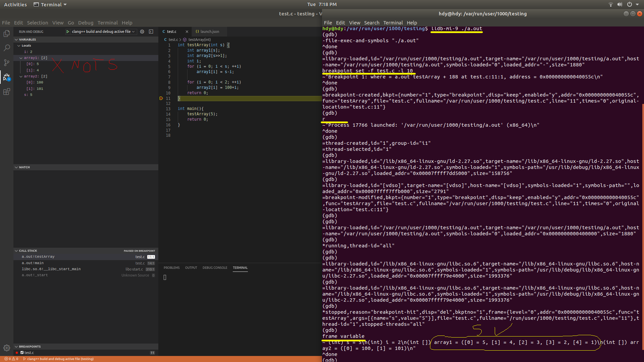
Task: Select the Run and Debug sidebar icon
Action: click(x=7, y=77)
